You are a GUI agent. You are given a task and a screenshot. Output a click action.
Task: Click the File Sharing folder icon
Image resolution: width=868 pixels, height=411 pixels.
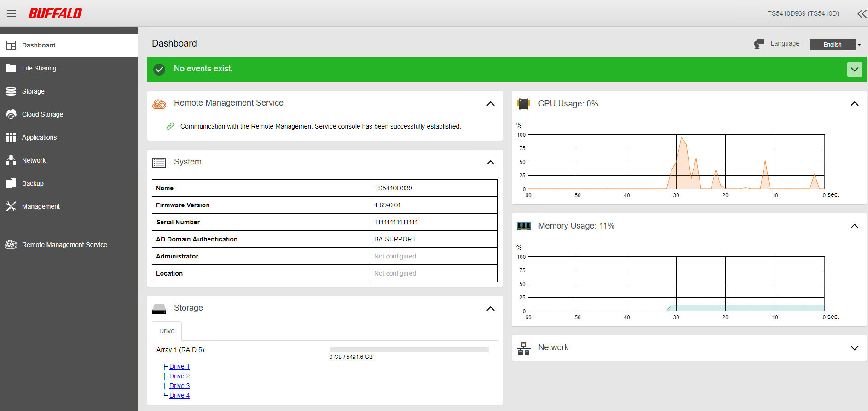coord(11,68)
